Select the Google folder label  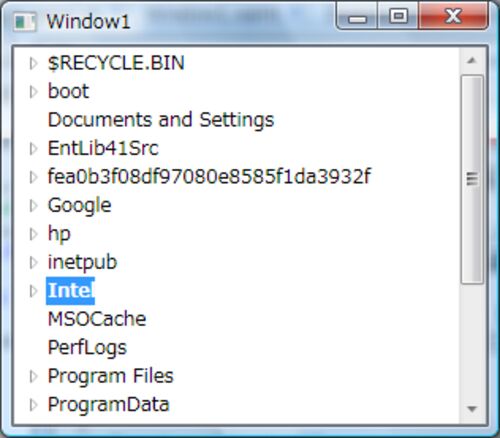point(80,206)
